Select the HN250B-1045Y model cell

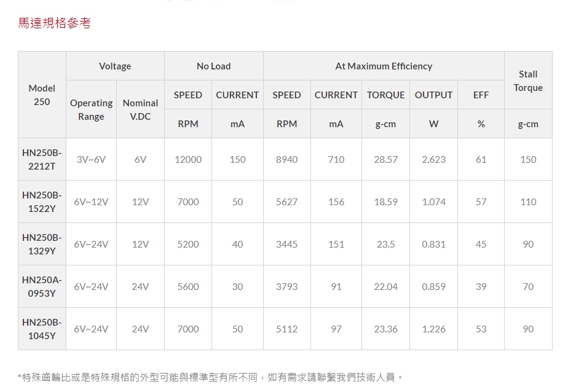click(42, 329)
